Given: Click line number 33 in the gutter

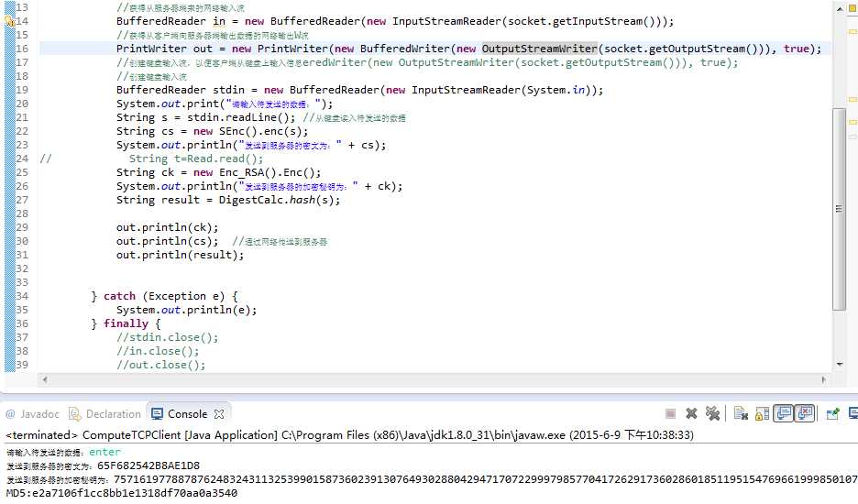Looking at the screenshot, I should click(22, 282).
